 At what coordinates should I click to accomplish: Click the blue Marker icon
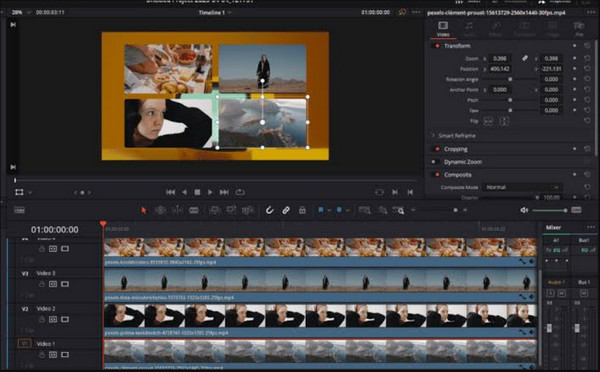(339, 210)
